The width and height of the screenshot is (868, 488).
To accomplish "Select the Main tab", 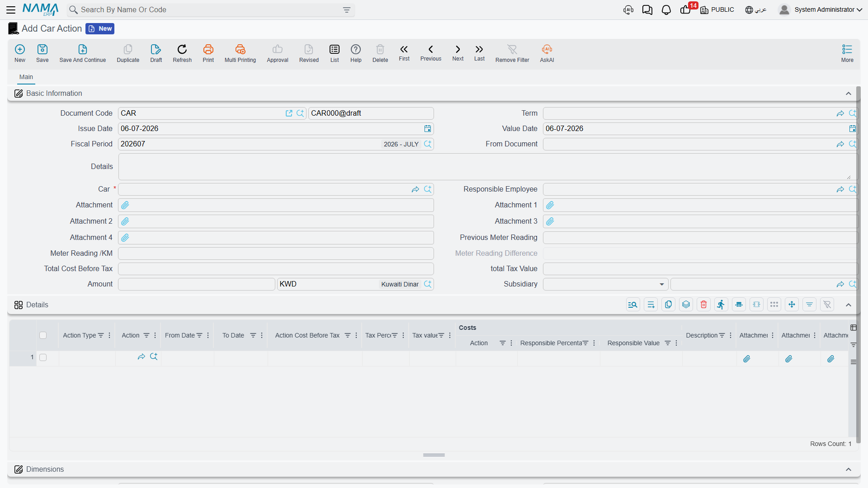I will tap(26, 77).
